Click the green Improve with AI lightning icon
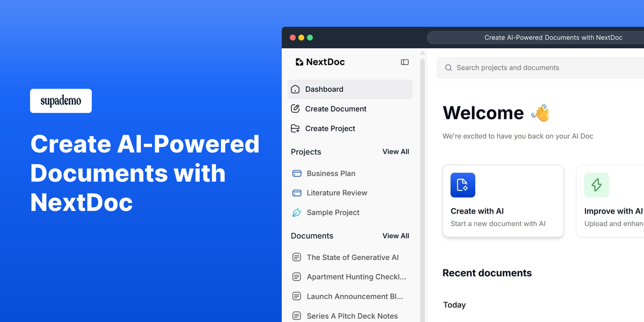644x322 pixels. 597,185
